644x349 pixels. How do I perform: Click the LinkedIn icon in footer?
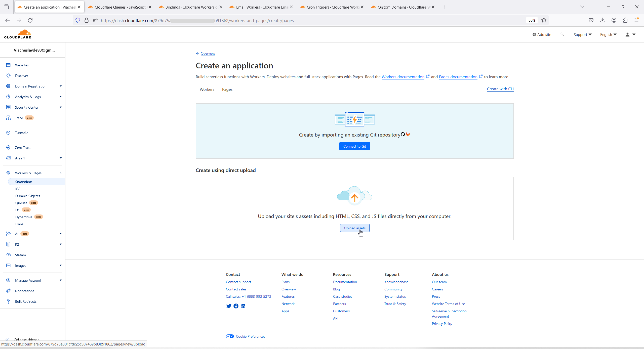coord(243,306)
